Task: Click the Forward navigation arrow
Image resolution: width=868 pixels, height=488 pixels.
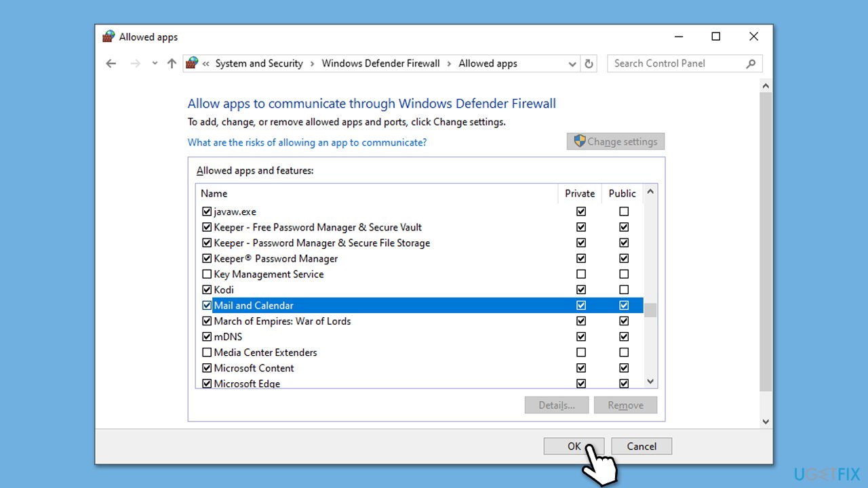Action: pyautogui.click(x=135, y=63)
